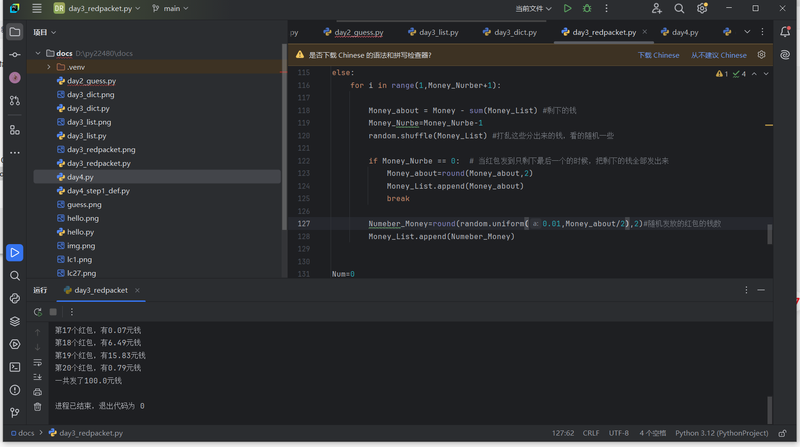800x447 pixels.
Task: Toggle soft-wrap in the run console
Action: tap(38, 362)
